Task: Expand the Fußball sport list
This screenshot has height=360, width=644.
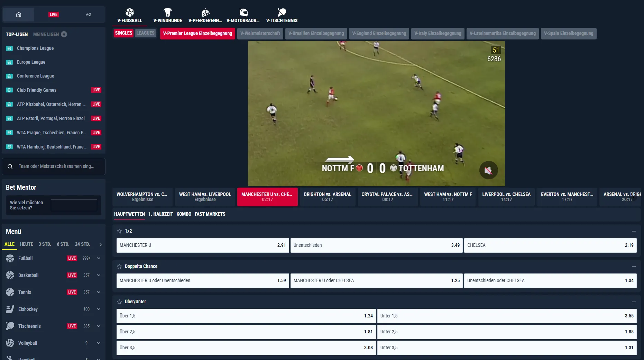Action: pos(99,258)
